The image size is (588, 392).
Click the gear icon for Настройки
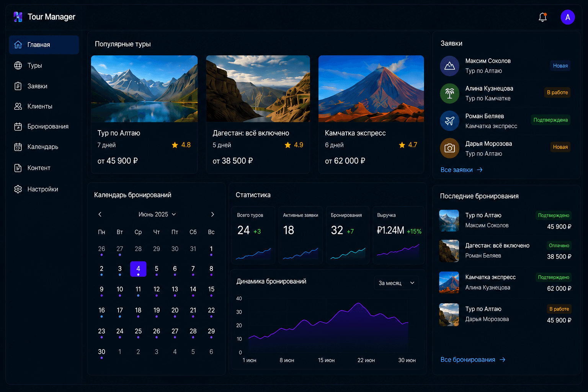tap(18, 189)
